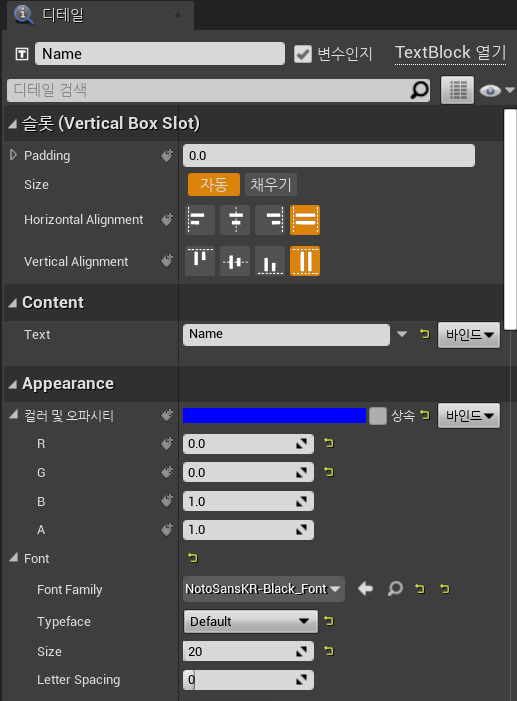Click the B channel tag icon
Screen dimensions: 517x701
pyautogui.click(x=167, y=501)
